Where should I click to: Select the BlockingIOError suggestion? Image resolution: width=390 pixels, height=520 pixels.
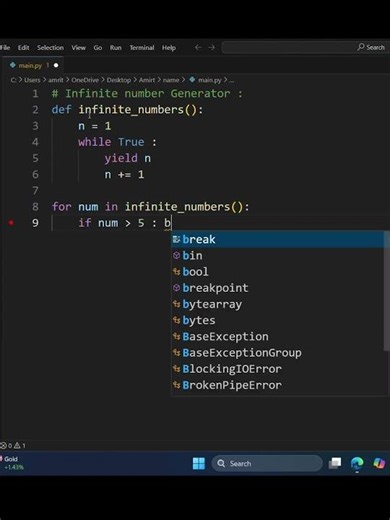click(x=277, y=369)
